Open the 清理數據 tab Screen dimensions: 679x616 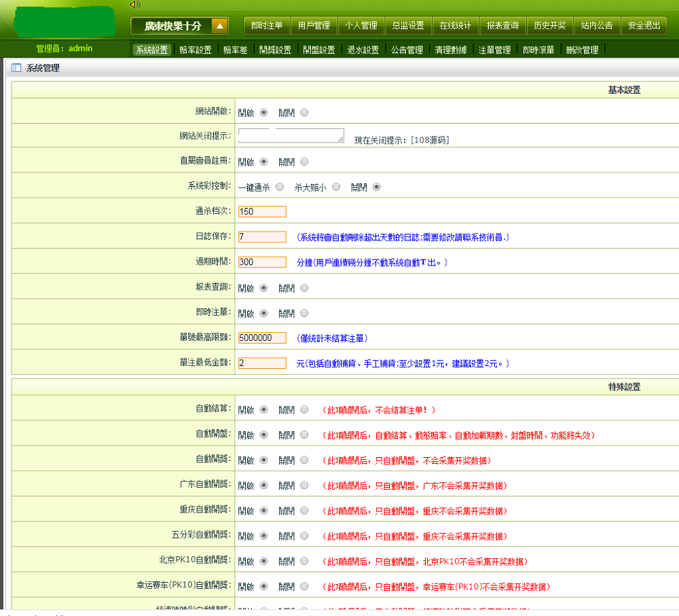click(451, 50)
